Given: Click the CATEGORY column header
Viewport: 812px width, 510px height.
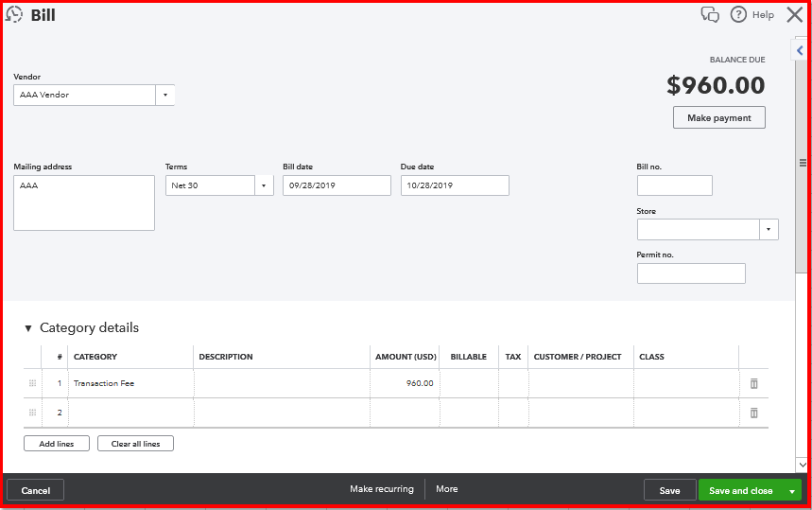Looking at the screenshot, I should [x=95, y=357].
